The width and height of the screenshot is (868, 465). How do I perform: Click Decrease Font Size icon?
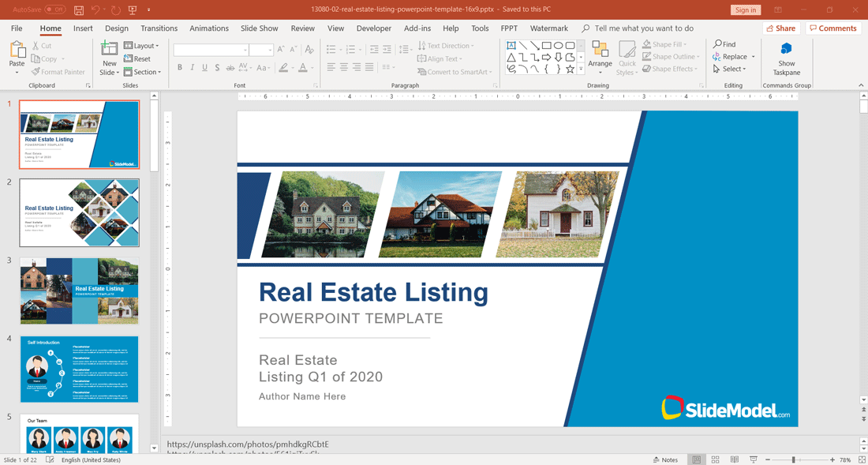295,49
